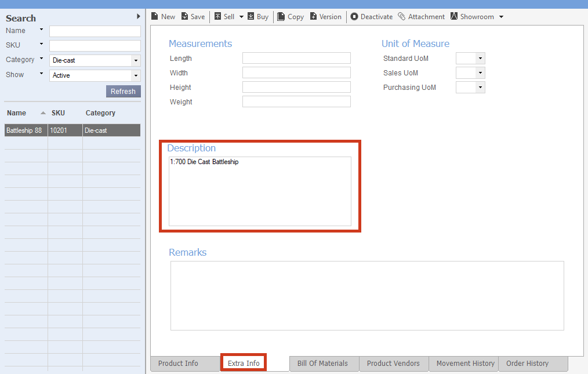This screenshot has width=588, height=374.
Task: Click inside the Description text box
Action: coord(260,191)
